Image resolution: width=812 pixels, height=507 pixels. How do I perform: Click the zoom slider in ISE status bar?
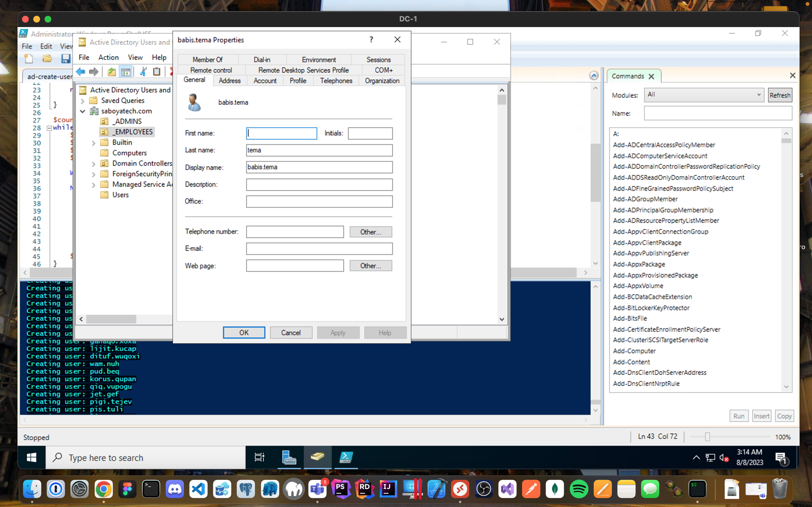[x=707, y=437]
